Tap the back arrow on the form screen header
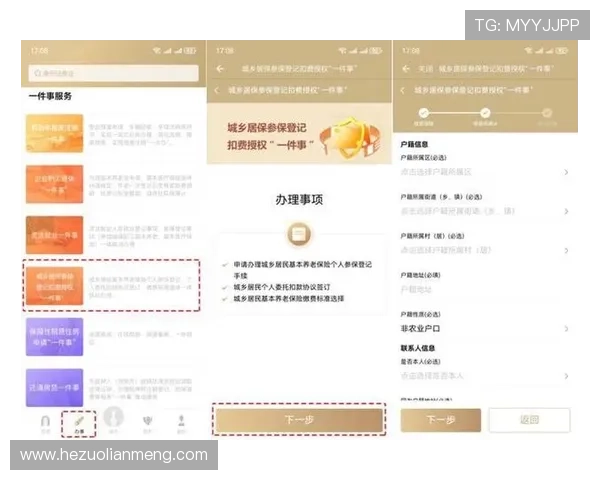Image resolution: width=600 pixels, height=480 pixels. pyautogui.click(x=406, y=69)
